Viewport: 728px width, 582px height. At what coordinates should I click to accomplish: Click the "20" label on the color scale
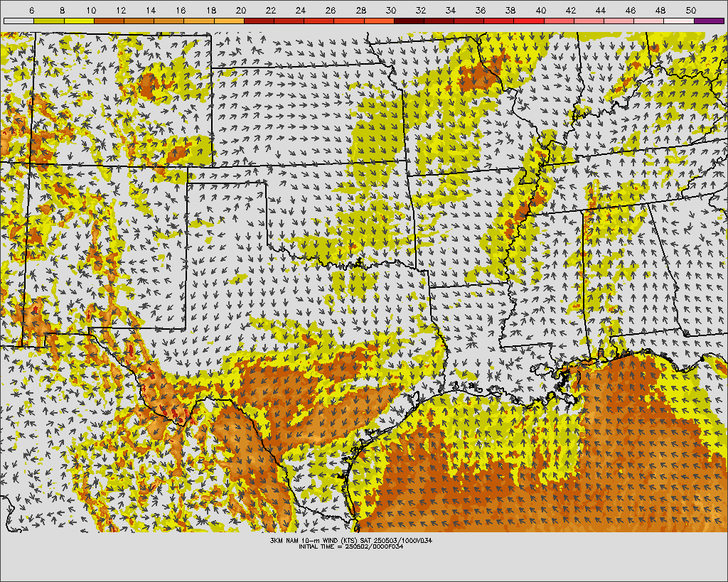click(x=240, y=10)
